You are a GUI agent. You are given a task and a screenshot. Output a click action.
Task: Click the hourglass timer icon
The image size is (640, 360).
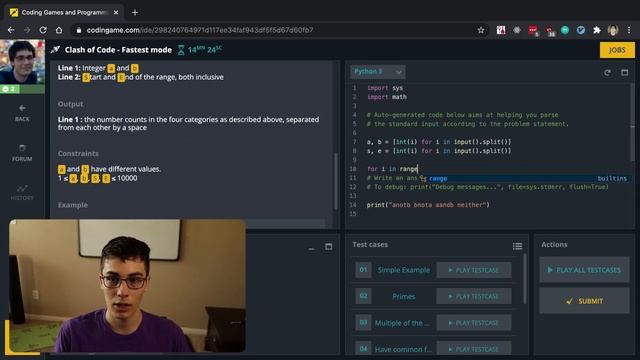(x=181, y=50)
